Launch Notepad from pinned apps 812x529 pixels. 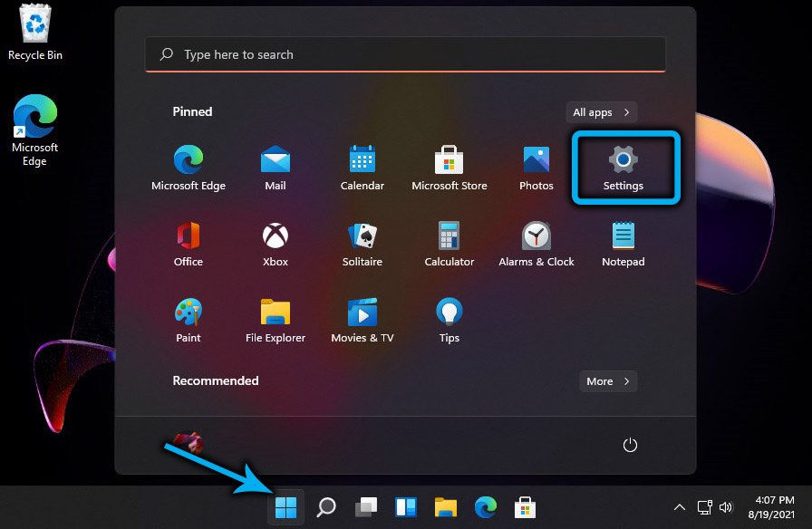(x=623, y=242)
